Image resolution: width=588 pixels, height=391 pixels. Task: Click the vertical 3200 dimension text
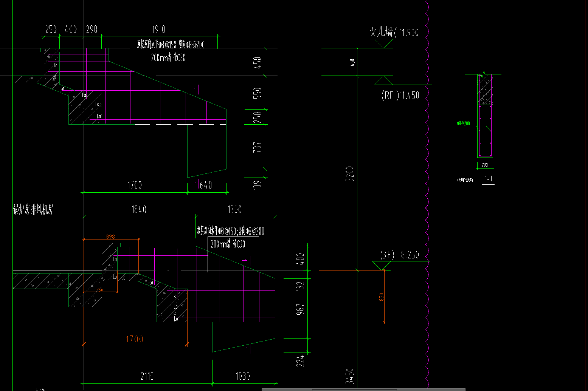(x=350, y=174)
